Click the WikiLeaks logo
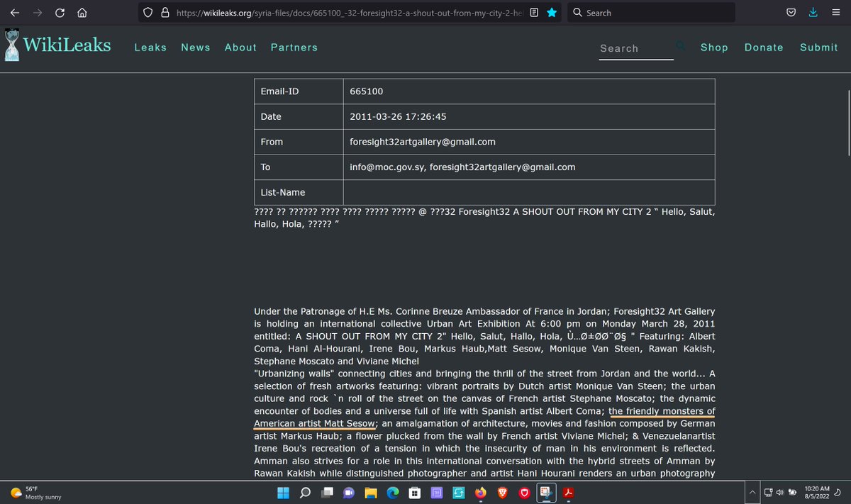The height and width of the screenshot is (504, 851). pyautogui.click(x=58, y=45)
